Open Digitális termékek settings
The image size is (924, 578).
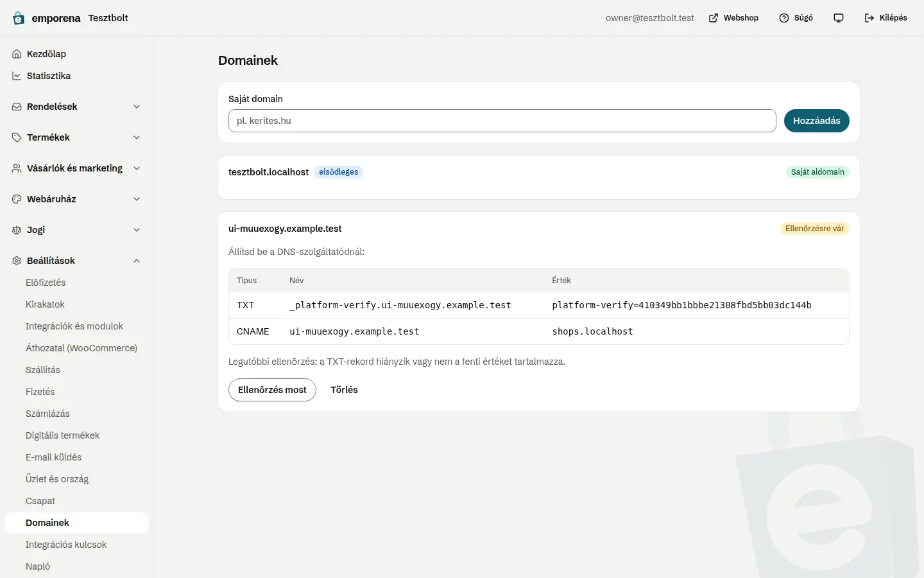(x=76, y=435)
